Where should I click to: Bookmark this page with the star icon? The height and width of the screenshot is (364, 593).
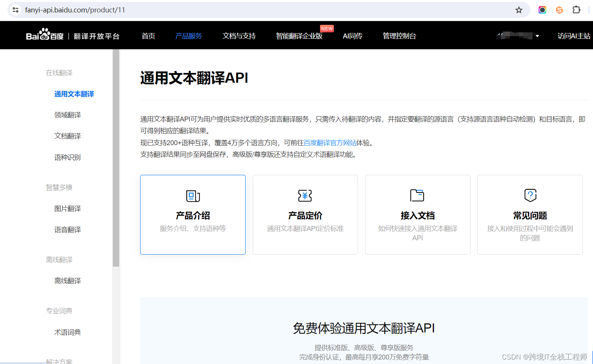(519, 10)
